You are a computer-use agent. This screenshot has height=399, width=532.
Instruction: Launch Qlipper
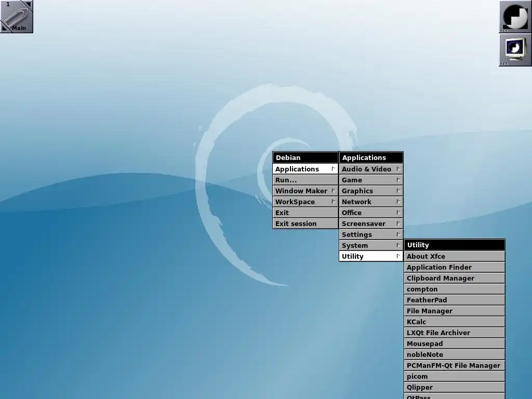pos(454,387)
